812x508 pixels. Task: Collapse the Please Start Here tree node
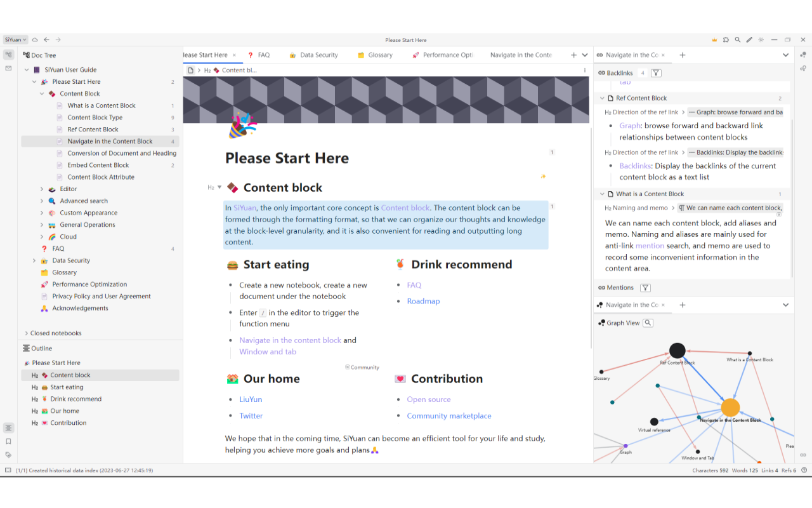[34, 82]
